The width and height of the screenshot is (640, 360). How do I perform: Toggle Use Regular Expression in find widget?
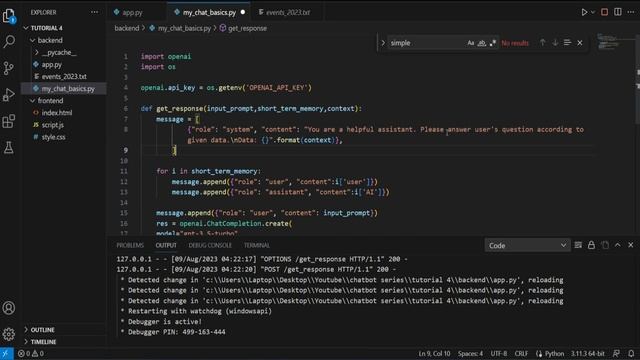click(x=493, y=43)
